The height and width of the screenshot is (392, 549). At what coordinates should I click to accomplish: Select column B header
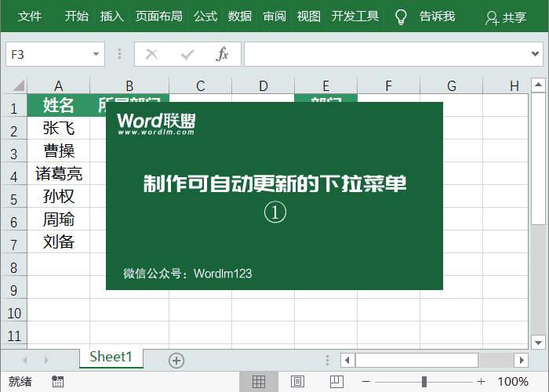click(x=129, y=85)
